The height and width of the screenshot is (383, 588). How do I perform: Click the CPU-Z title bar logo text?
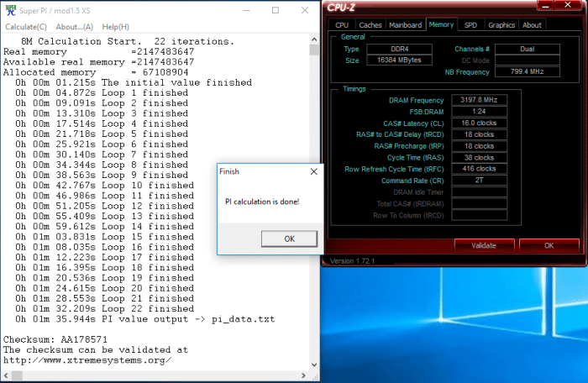pyautogui.click(x=341, y=8)
